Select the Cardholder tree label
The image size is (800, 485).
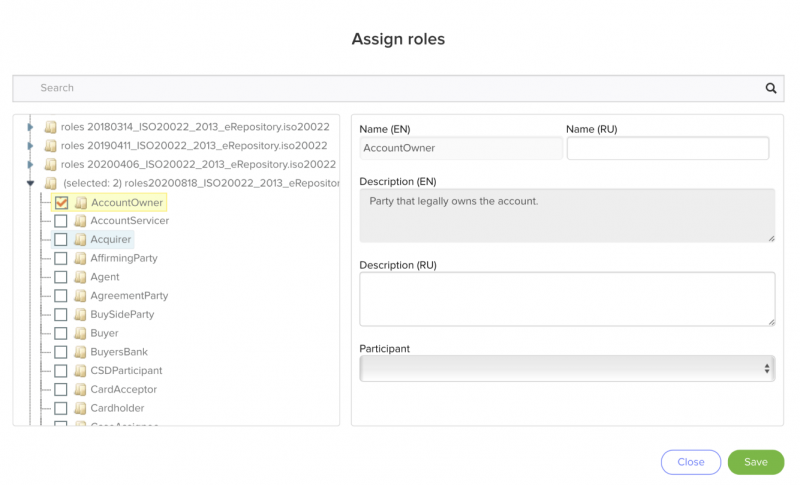click(x=117, y=409)
